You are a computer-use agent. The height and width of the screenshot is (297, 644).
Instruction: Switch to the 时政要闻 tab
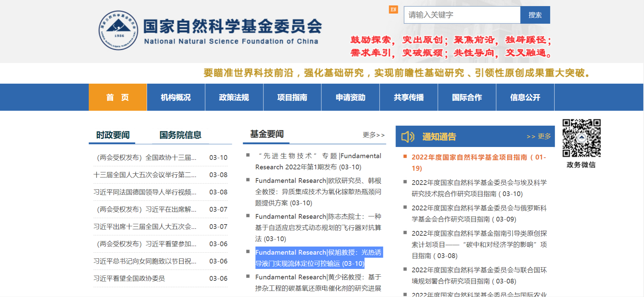pyautogui.click(x=113, y=135)
